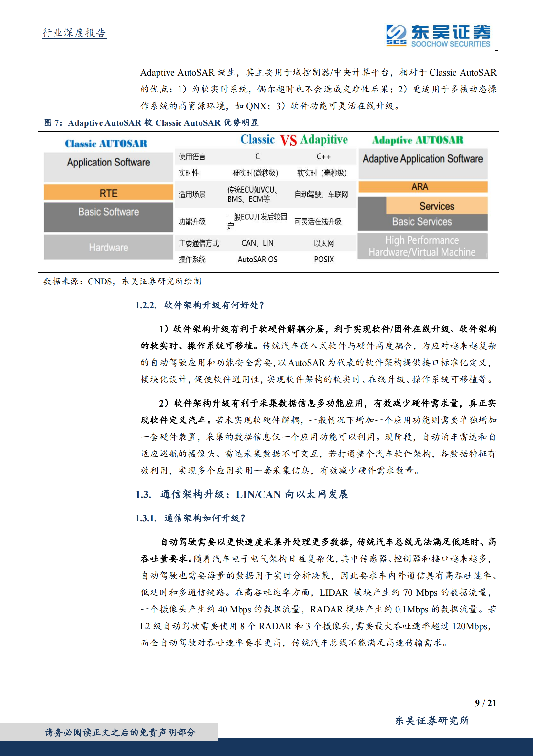Viewport: 535px width, 756px height.
Task: Click the data source line 数据来源:CNDS
Action: [122, 282]
